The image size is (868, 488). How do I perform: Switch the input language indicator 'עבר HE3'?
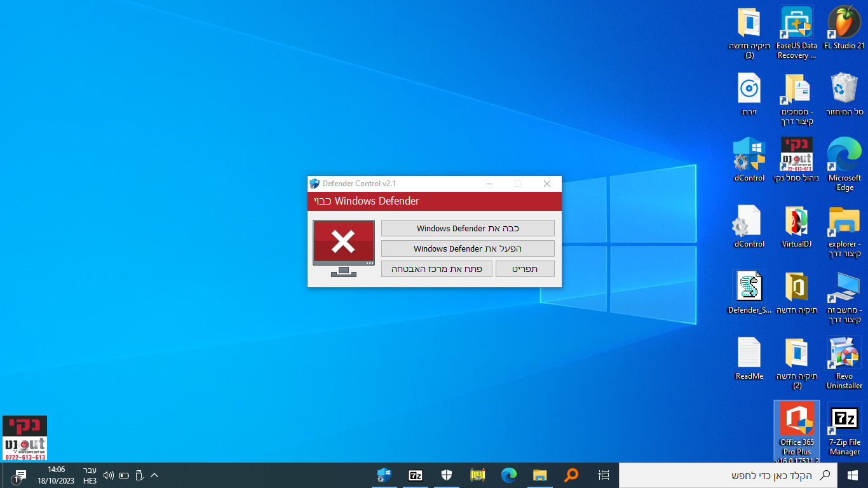point(90,475)
